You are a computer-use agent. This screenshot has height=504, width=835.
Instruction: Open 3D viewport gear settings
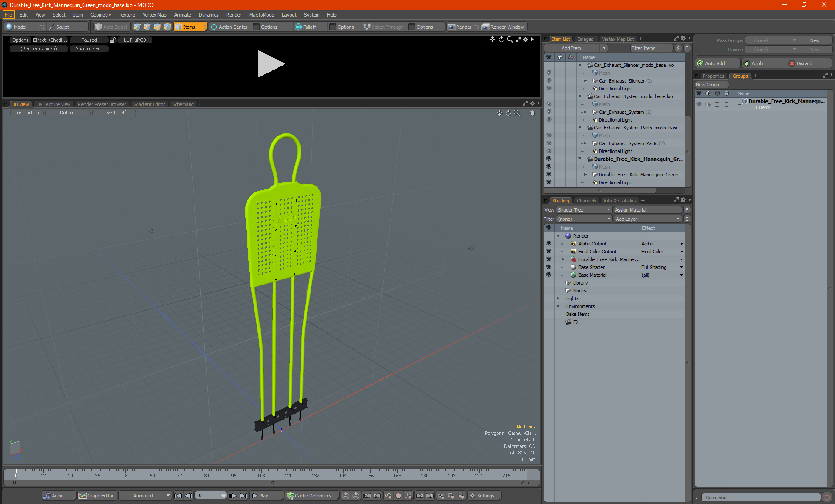tap(532, 113)
